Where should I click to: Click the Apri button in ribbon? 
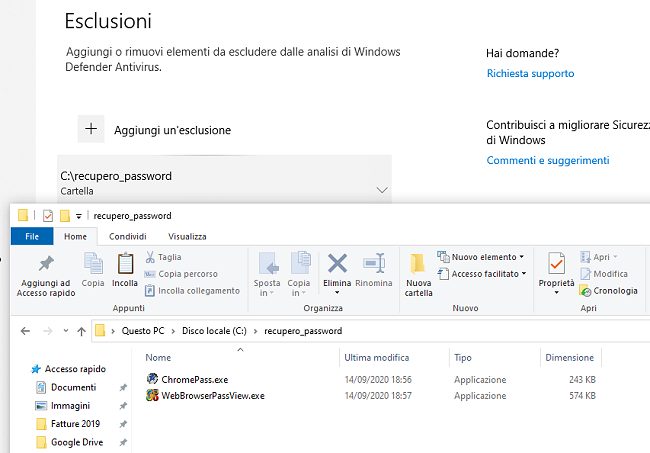tap(599, 257)
